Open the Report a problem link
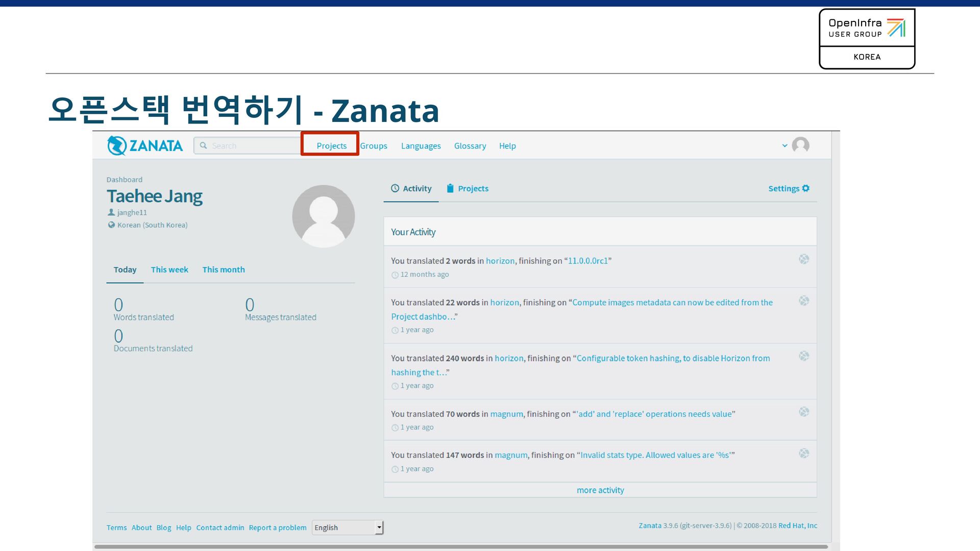980x551 pixels. [278, 528]
